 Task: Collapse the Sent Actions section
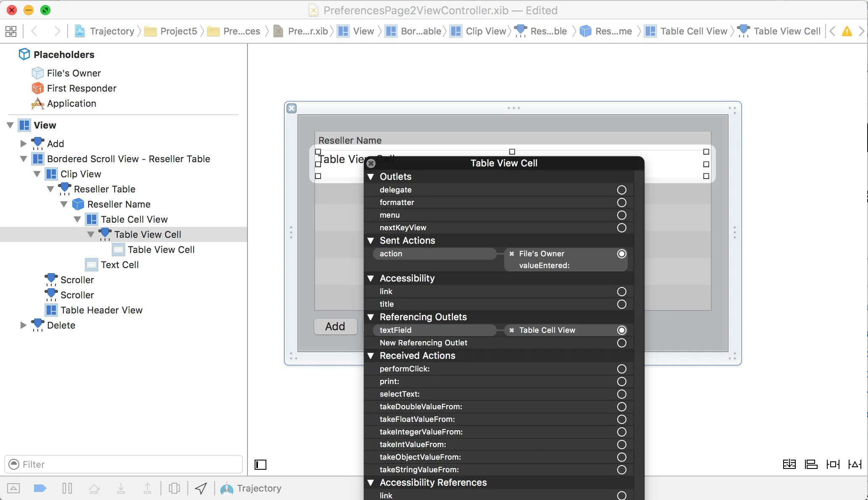click(x=371, y=241)
